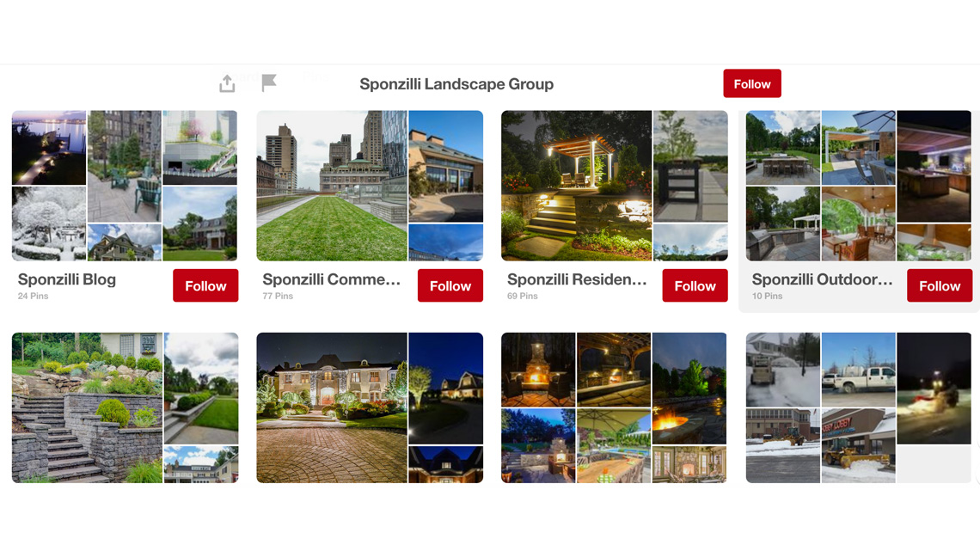
Task: Click the 69 Pins count
Action: (523, 296)
